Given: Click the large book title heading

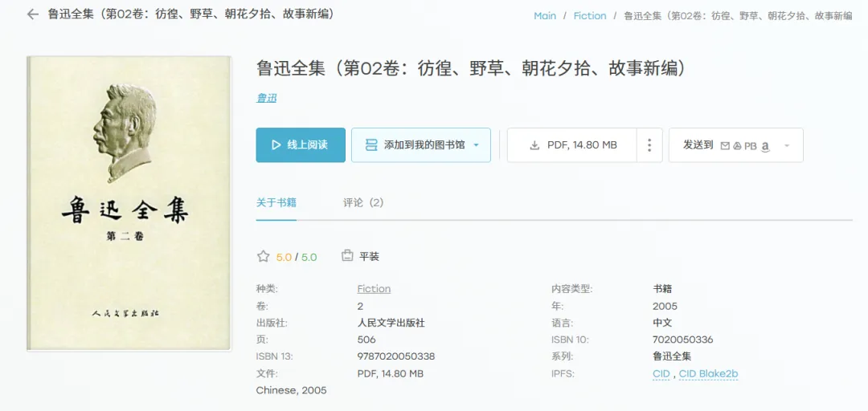Looking at the screenshot, I should click(471, 68).
